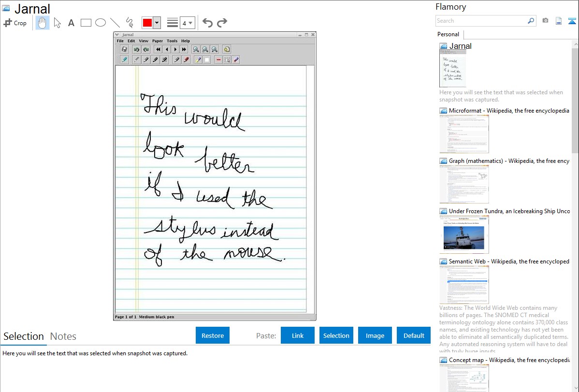This screenshot has height=392, width=579.
Task: Switch to the Notes tab
Action: [63, 336]
